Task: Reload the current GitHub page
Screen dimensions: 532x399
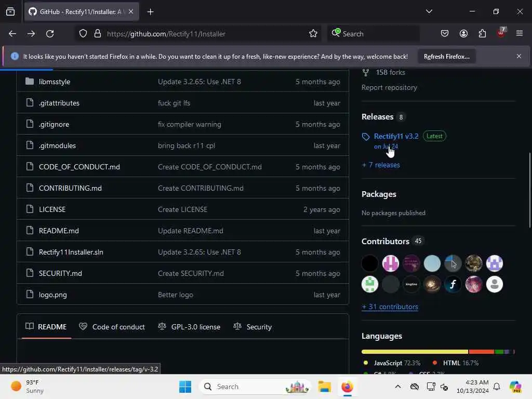Action: 50,34
